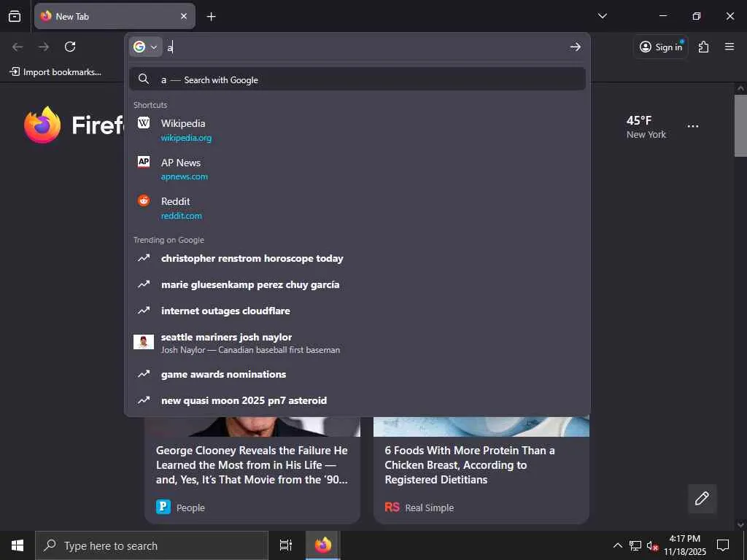The image size is (747, 560).
Task: Click the Firefox logo on new tab
Action: pyautogui.click(x=42, y=125)
